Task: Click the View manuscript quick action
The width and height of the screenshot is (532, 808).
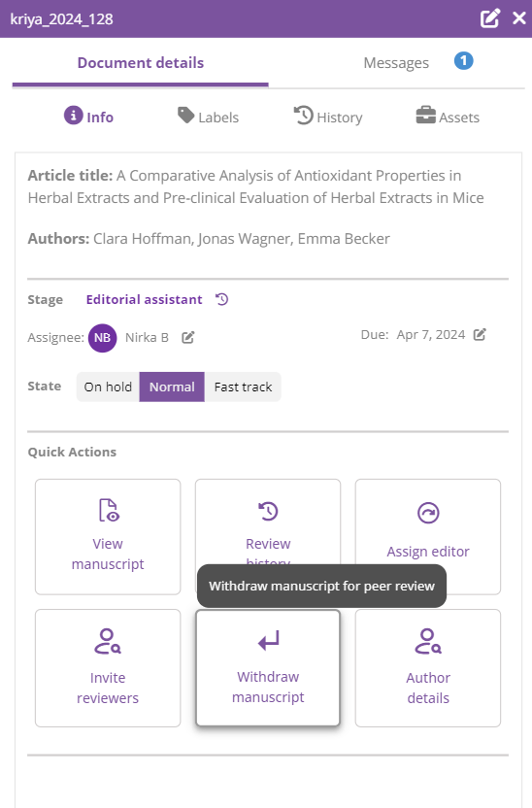Action: pos(108,537)
